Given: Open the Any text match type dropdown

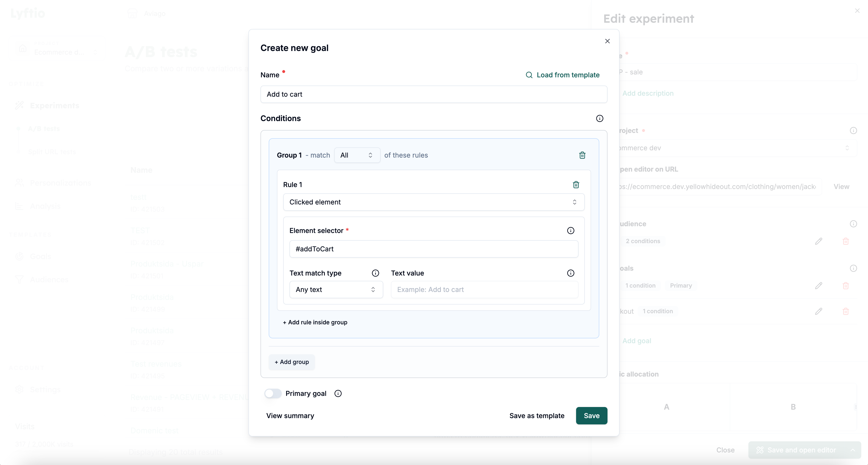Looking at the screenshot, I should click(336, 290).
